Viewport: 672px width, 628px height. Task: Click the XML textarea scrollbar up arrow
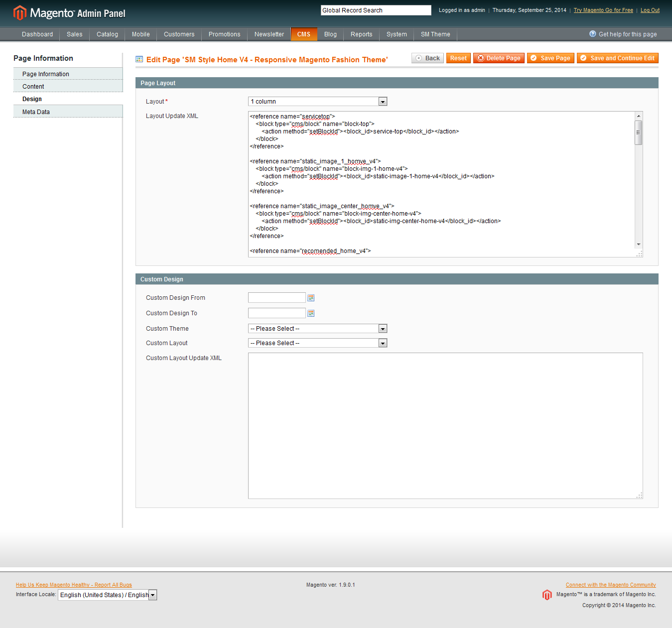(x=639, y=116)
